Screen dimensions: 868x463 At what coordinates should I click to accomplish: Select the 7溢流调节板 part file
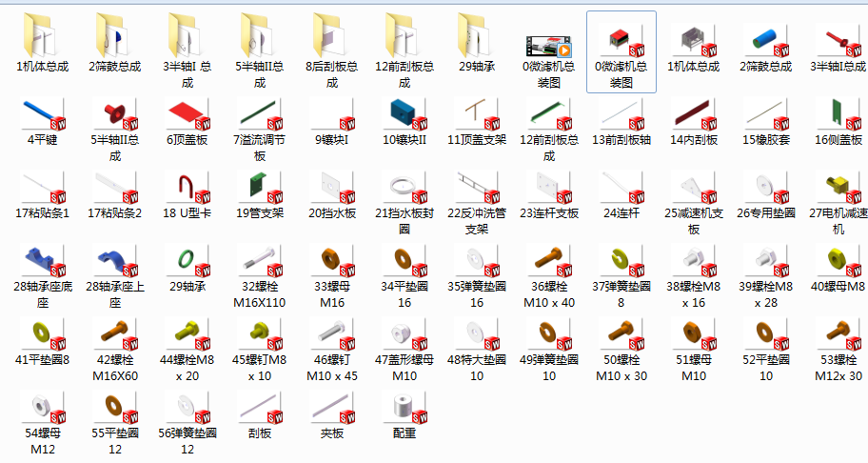click(260, 130)
